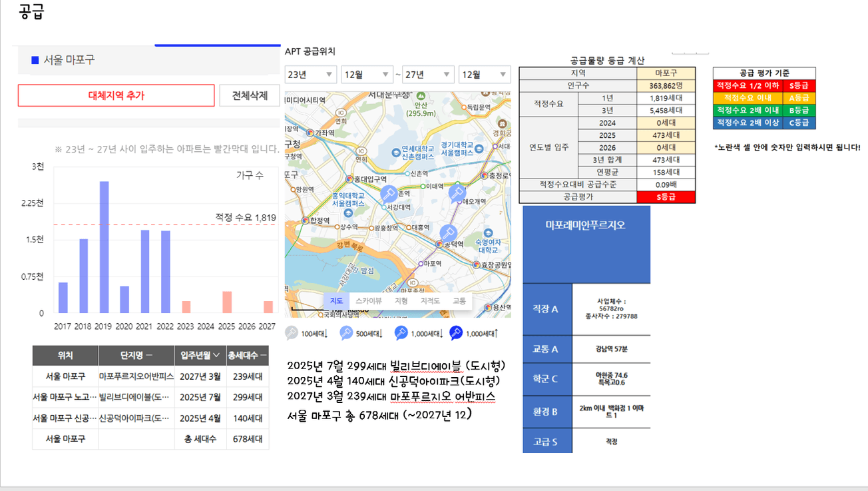Image resolution: width=868 pixels, height=491 pixels.
Task: Click the 위치 table header
Action: pos(65,355)
